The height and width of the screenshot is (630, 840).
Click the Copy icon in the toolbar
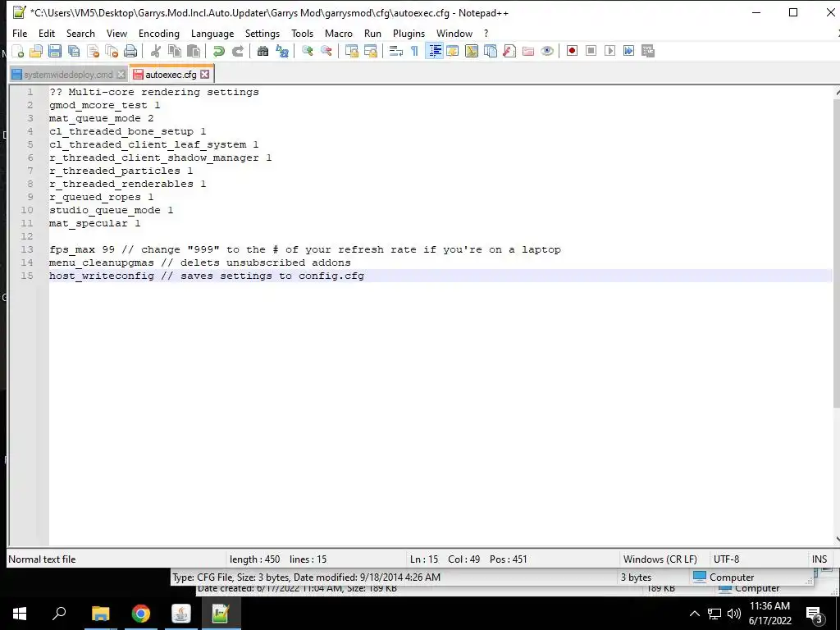click(175, 51)
